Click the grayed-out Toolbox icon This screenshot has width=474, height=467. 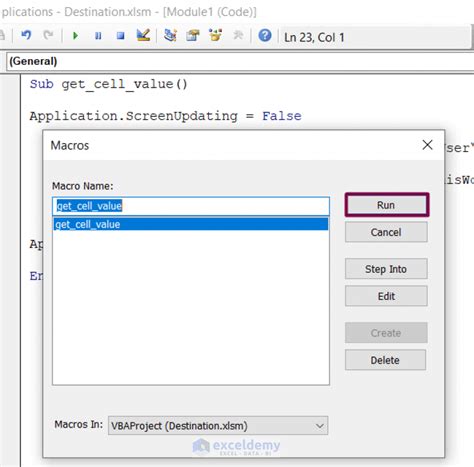[x=238, y=35]
